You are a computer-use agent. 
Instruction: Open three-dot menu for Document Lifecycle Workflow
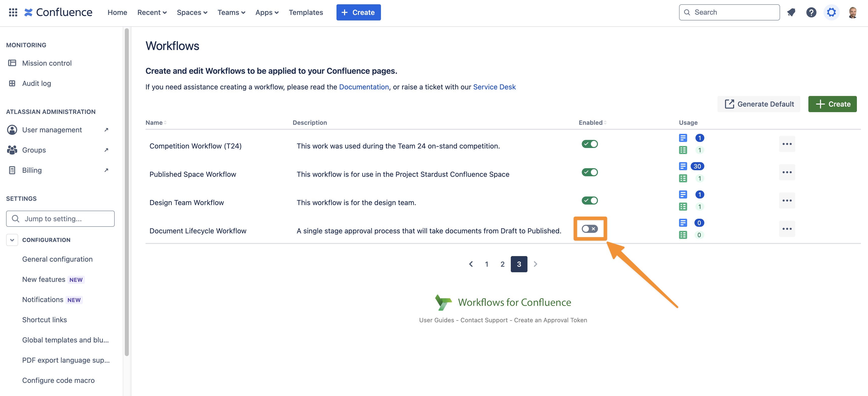(x=786, y=229)
